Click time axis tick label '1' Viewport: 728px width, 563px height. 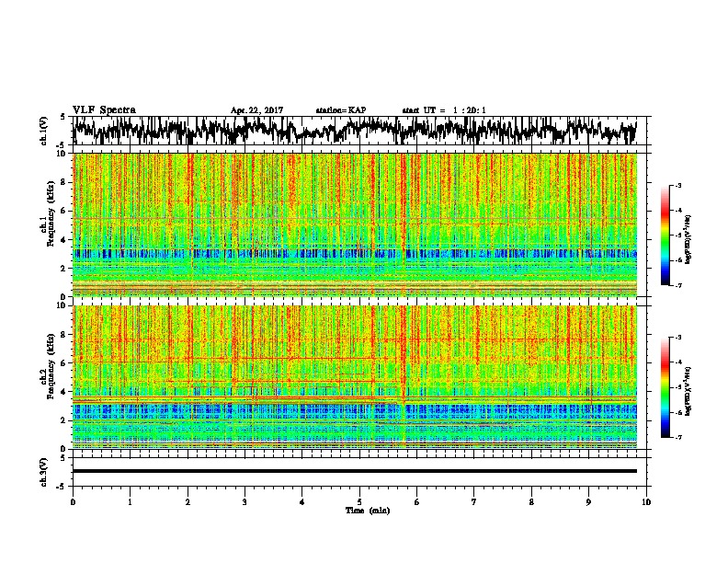130,502
